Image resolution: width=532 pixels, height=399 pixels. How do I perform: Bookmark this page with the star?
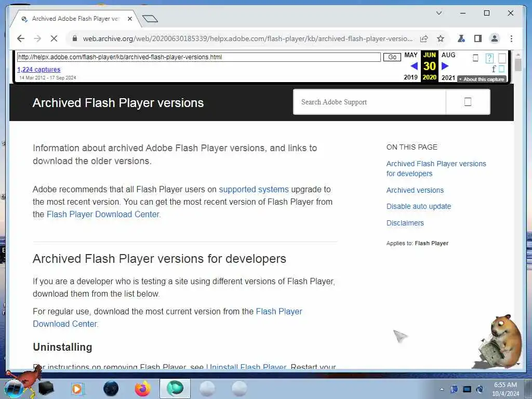[x=441, y=38]
